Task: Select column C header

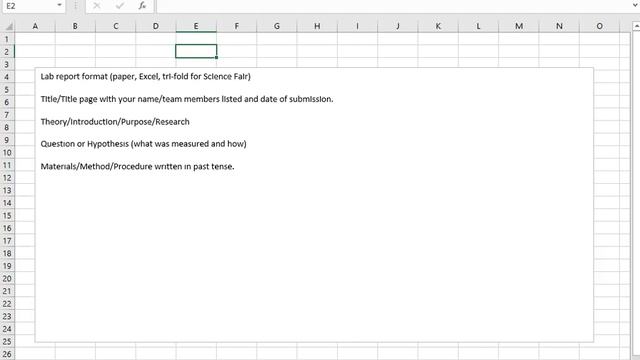Action: [116, 26]
